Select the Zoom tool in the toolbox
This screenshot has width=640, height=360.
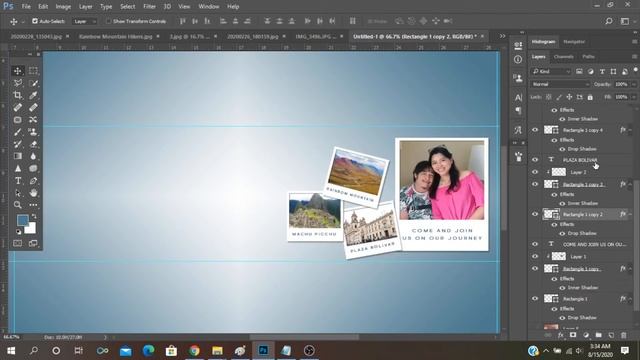18,205
